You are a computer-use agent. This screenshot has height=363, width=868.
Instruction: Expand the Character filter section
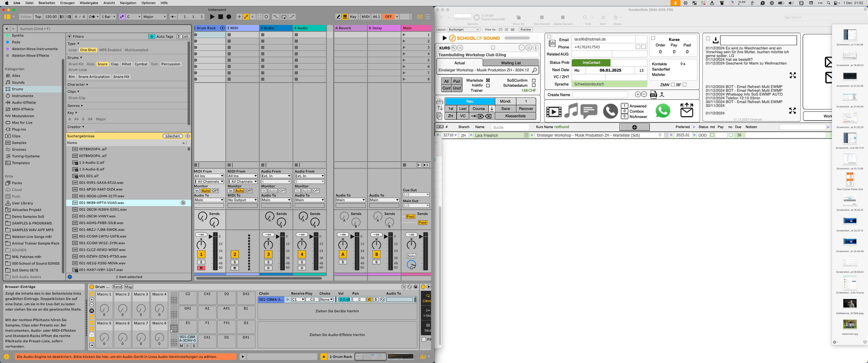(x=77, y=84)
